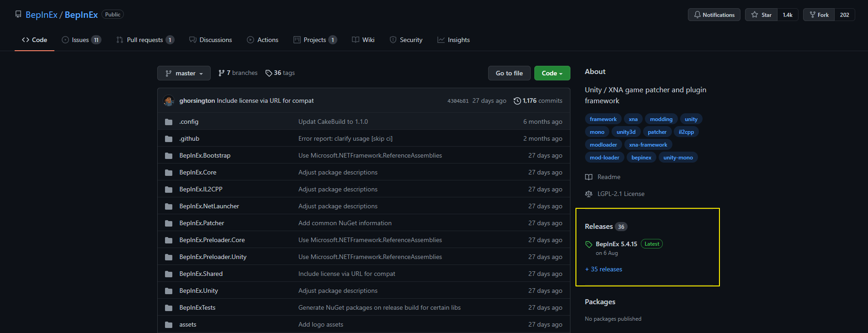Fork the repository with Fork button
868x333 pixels.
pyautogui.click(x=819, y=15)
